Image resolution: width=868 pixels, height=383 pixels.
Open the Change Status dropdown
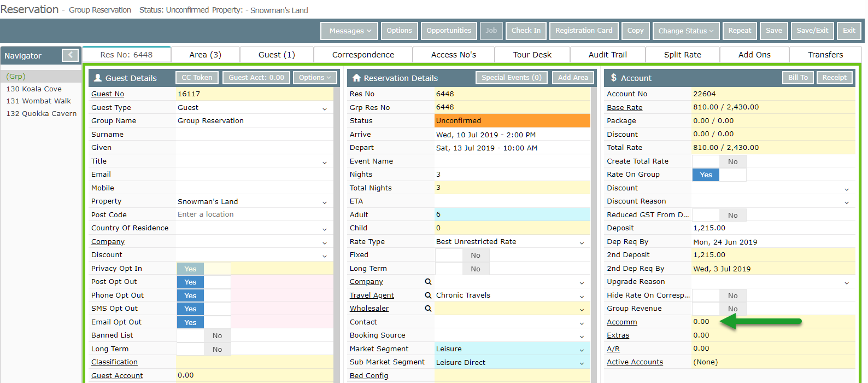click(685, 31)
